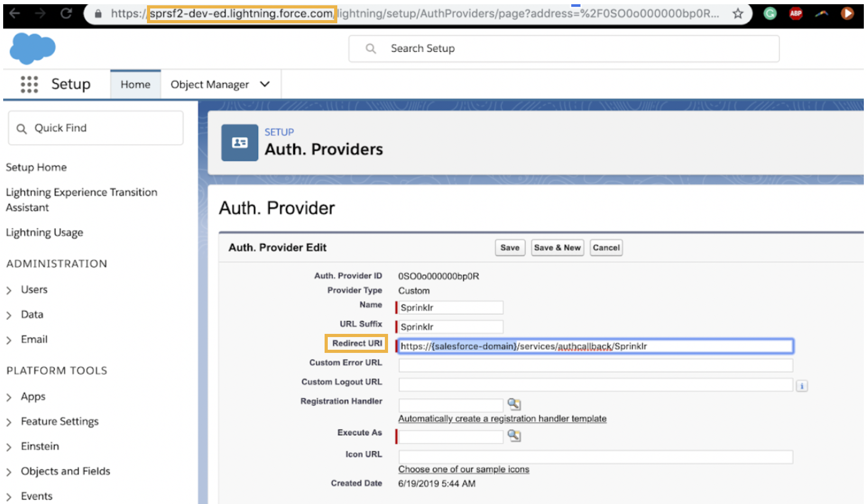Click the Save & New button
Screen dimensions: 867x504
coord(557,247)
